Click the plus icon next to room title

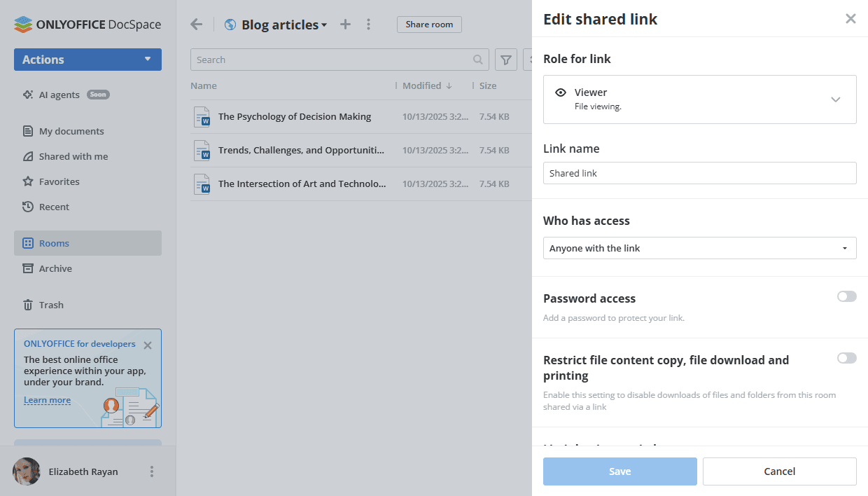click(345, 25)
